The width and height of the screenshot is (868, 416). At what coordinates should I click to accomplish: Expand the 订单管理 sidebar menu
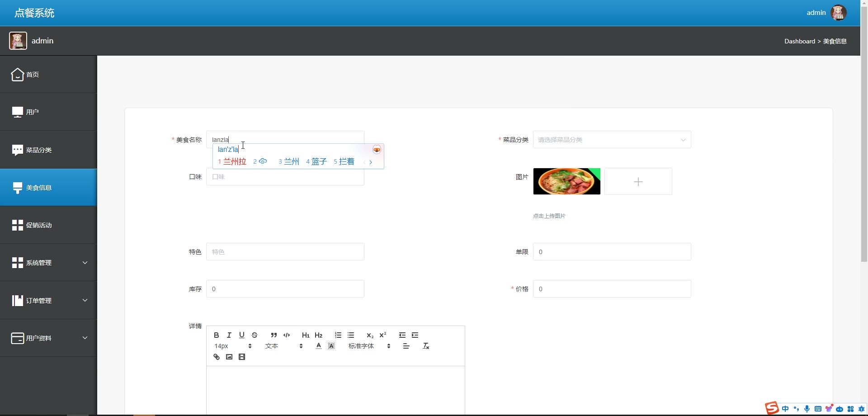(x=48, y=300)
